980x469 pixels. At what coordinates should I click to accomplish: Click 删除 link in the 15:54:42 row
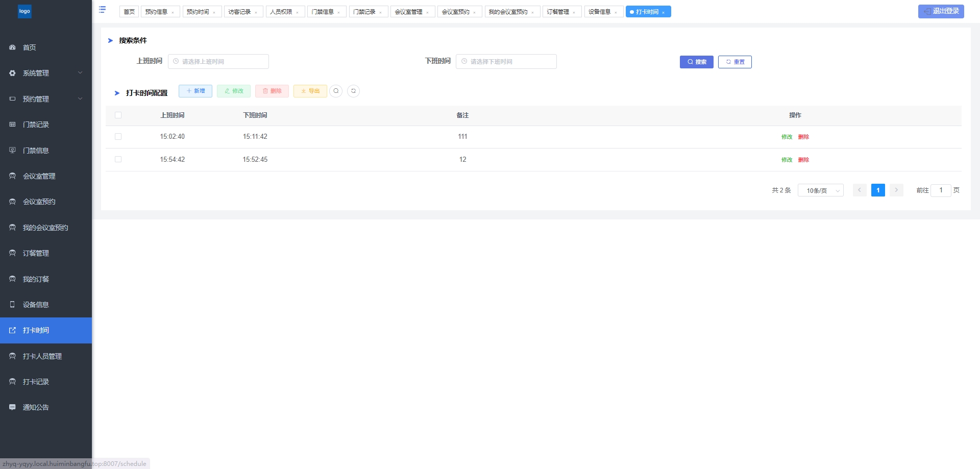pos(803,160)
